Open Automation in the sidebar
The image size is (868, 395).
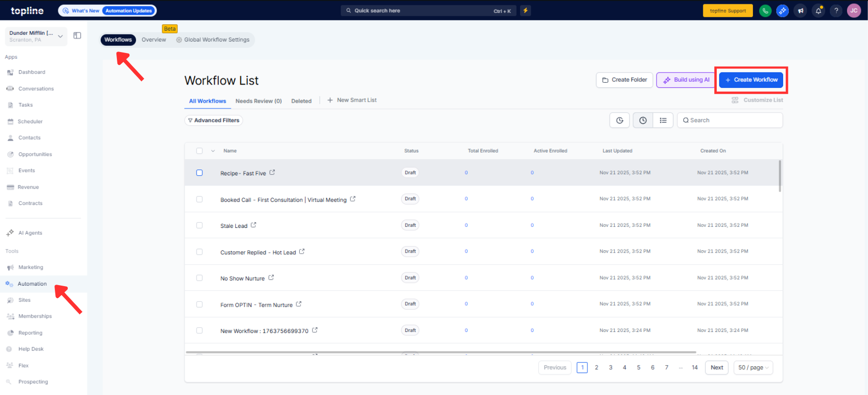tap(32, 284)
